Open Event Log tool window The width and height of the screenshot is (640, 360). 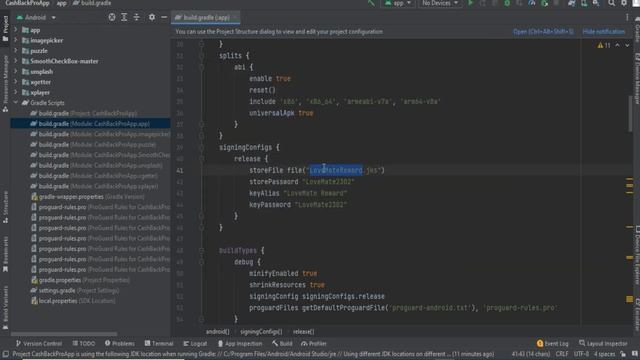tap(552, 343)
